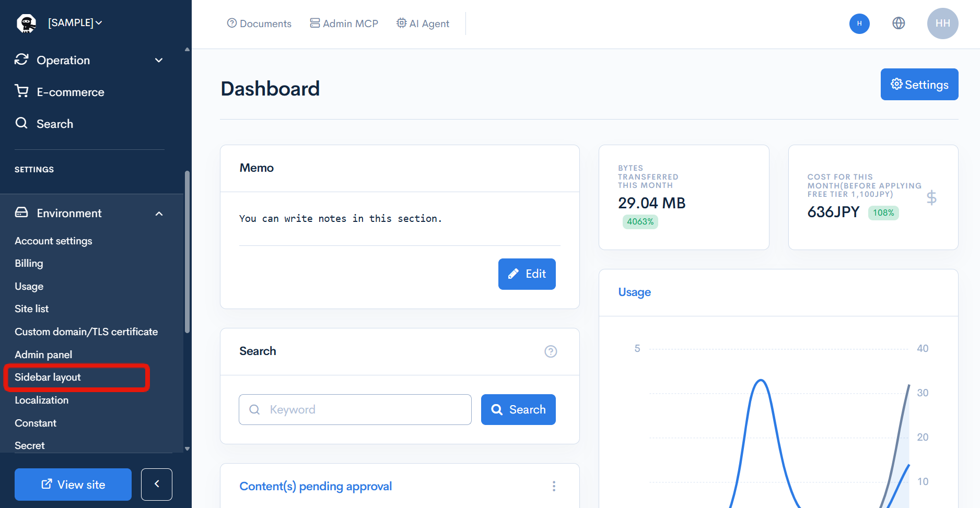Screen dimensions: 980x508
Task: Click the Dashboard page heading
Action: (270, 89)
